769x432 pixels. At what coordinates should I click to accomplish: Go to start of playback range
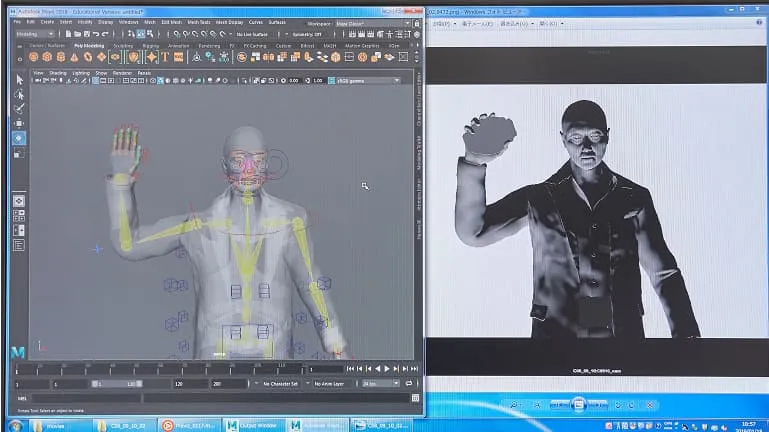point(350,368)
